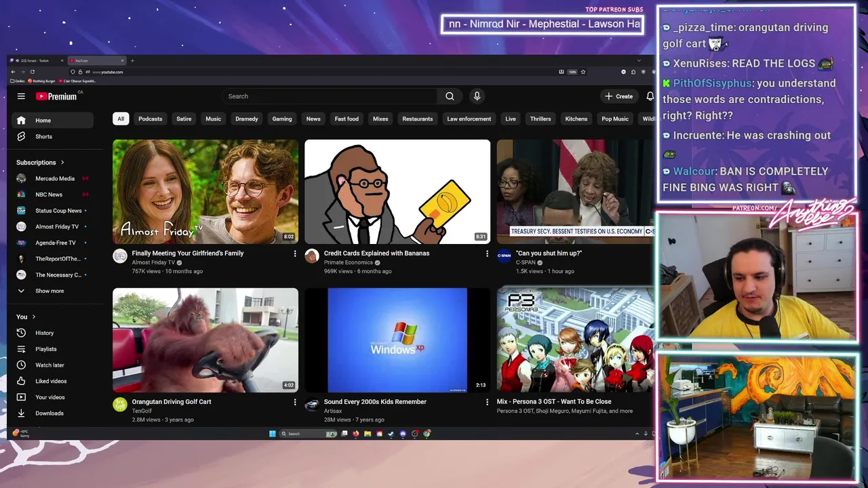
Task: Open the browser tab list dropdown
Action: (x=638, y=60)
